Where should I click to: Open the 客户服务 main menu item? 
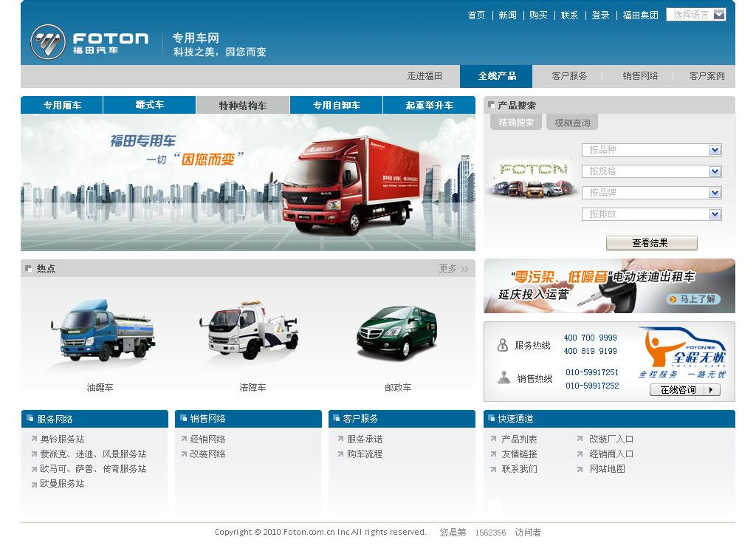click(569, 76)
